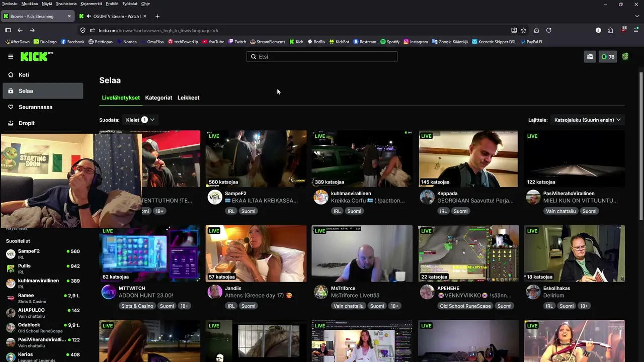Screen dimensions: 644x362
Task: Open the Tiedosto menu
Action: 10,4
